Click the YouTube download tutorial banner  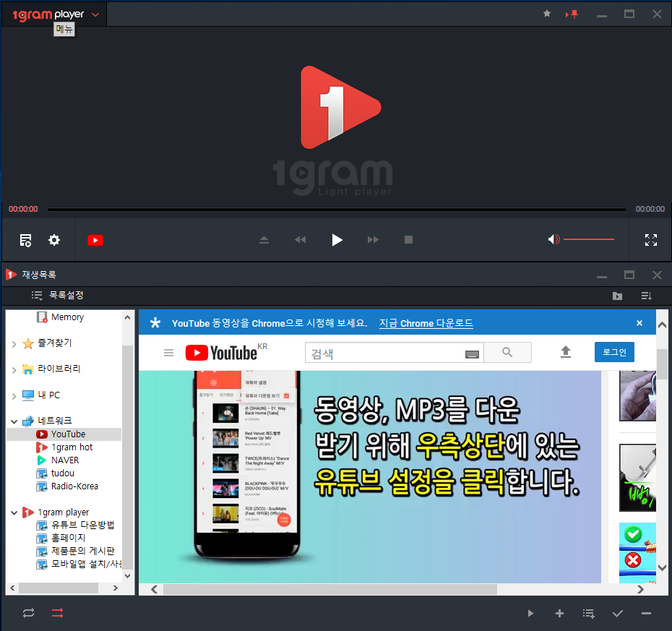[x=370, y=476]
